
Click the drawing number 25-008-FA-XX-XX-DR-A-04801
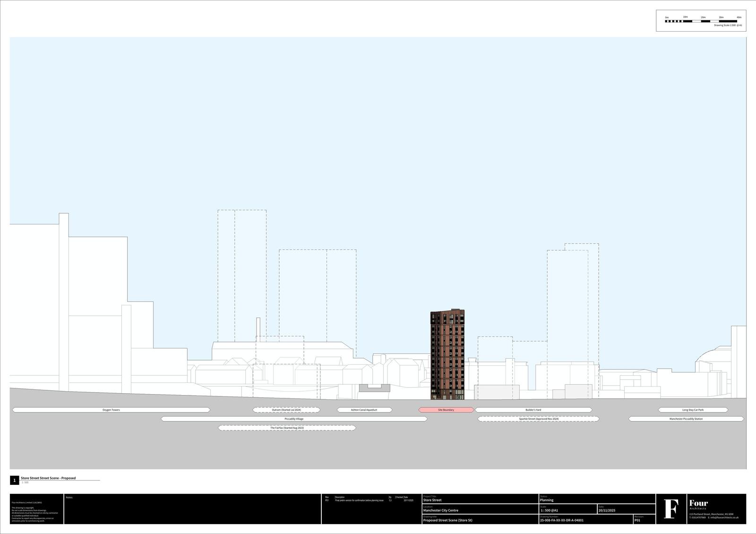[x=561, y=520]
